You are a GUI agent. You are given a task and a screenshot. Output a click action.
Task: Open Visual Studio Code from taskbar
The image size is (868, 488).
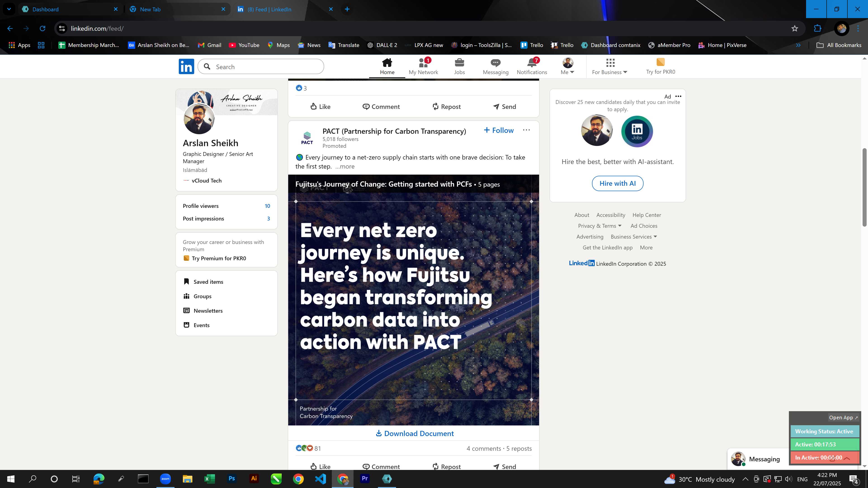pyautogui.click(x=321, y=479)
